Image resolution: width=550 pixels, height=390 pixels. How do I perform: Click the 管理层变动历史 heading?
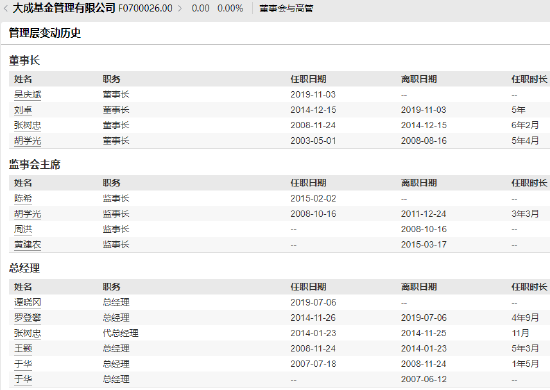[45, 33]
